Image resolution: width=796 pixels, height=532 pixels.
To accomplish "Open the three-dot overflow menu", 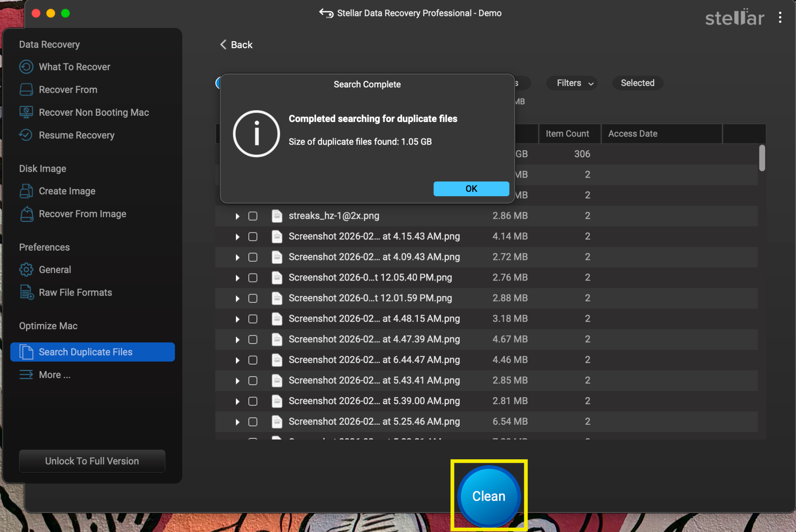I will 780,17.
